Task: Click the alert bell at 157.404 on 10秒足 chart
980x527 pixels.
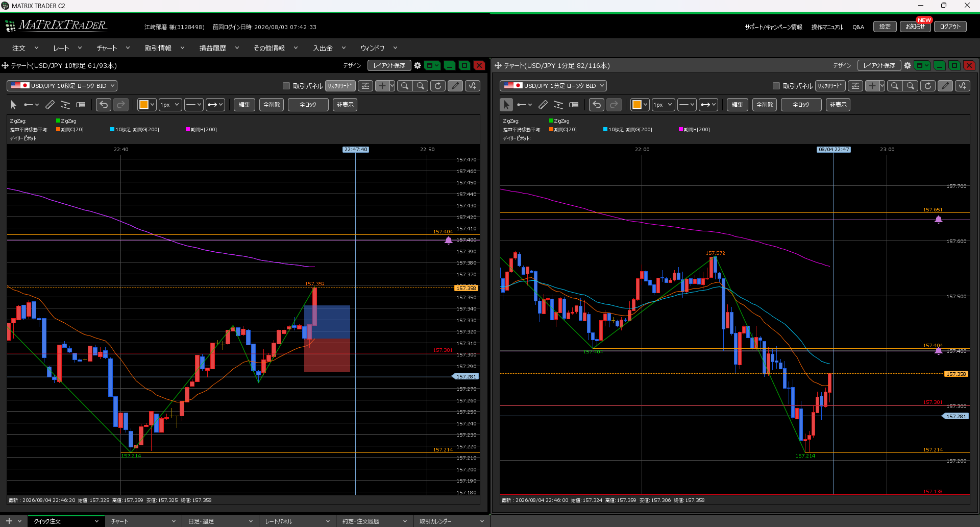Action: pyautogui.click(x=449, y=240)
